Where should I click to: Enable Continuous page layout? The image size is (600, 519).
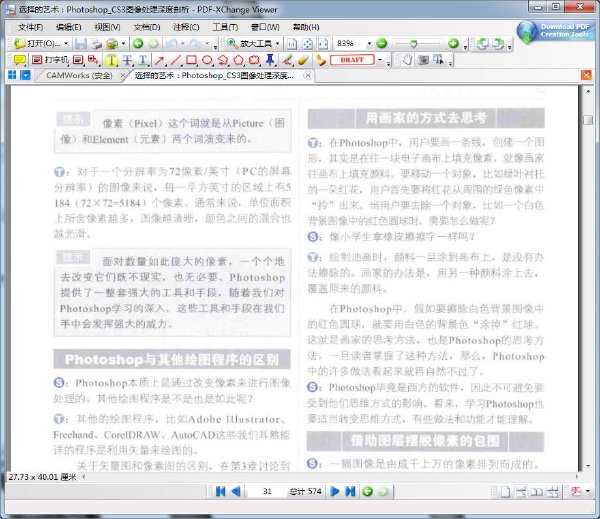(521, 492)
